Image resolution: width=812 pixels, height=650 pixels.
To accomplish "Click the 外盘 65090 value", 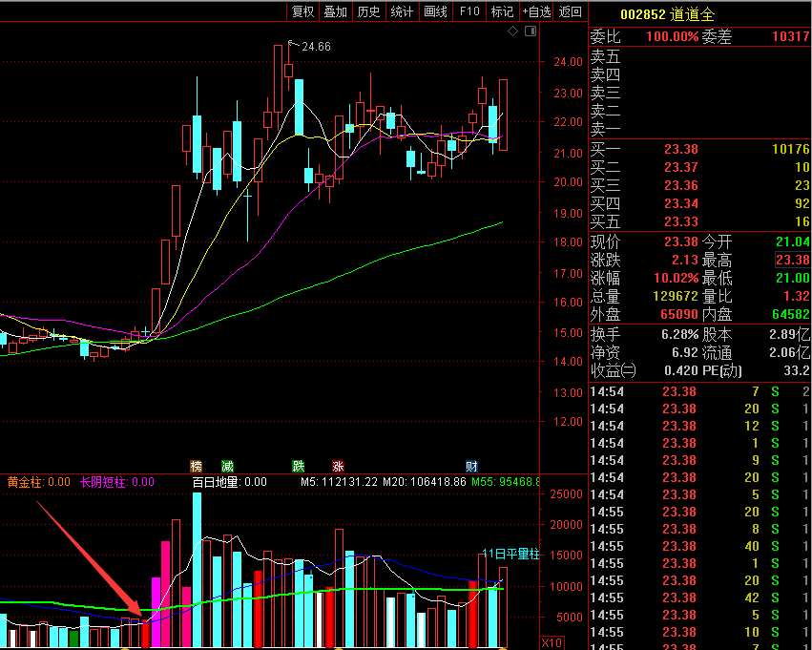I will pyautogui.click(x=679, y=314).
